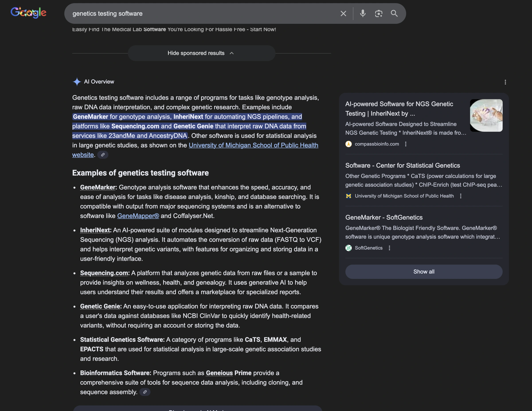Clear the search box with the X icon
This screenshot has height=411, width=532.
(x=343, y=14)
